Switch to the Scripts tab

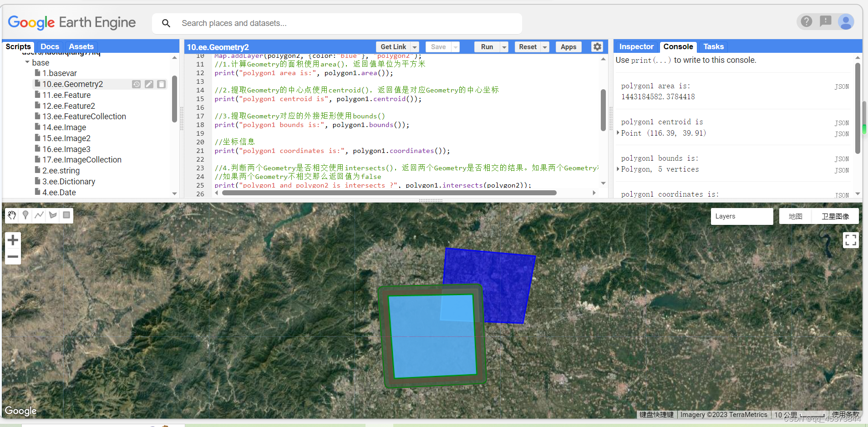coord(18,46)
